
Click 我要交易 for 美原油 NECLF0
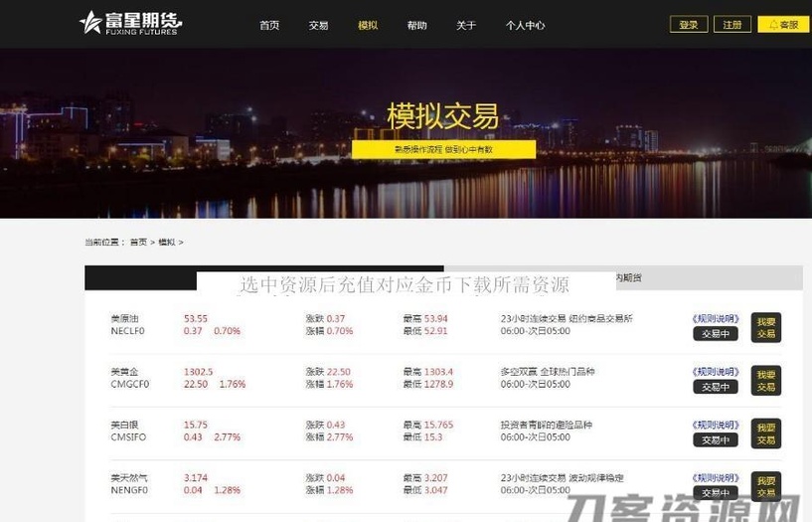(765, 327)
